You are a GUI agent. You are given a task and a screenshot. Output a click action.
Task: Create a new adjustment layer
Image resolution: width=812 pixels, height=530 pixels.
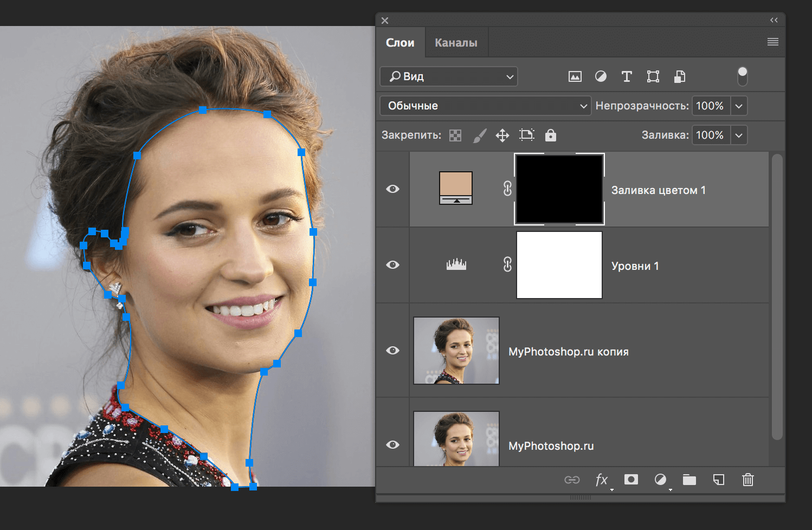[661, 480]
